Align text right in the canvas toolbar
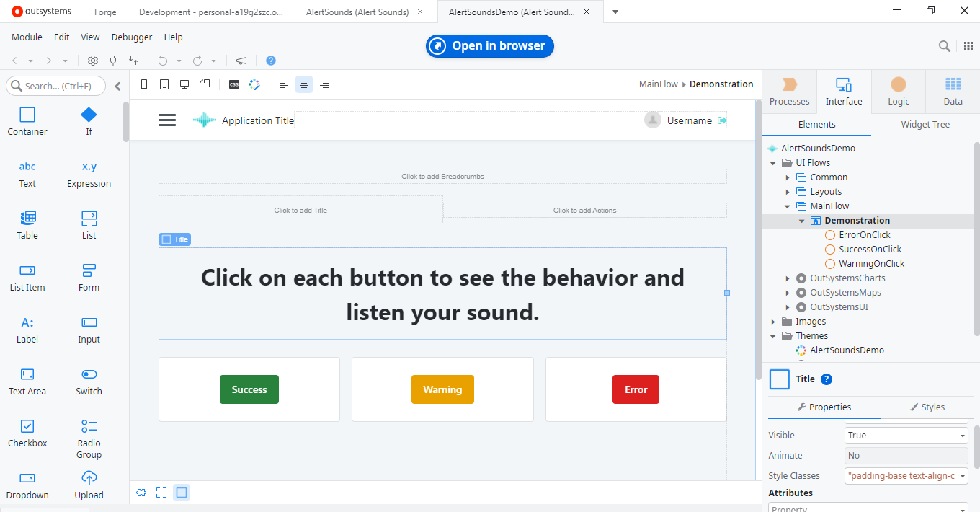The width and height of the screenshot is (980, 512). (324, 84)
